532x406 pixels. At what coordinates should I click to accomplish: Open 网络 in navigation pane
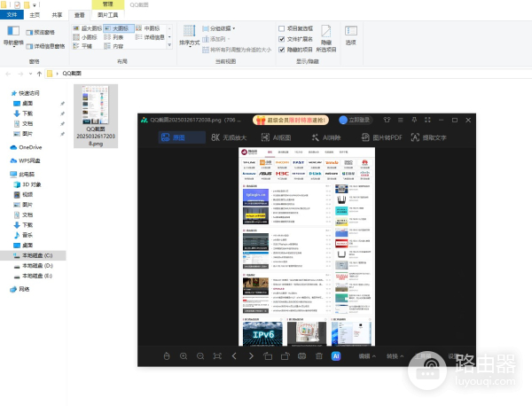point(24,289)
